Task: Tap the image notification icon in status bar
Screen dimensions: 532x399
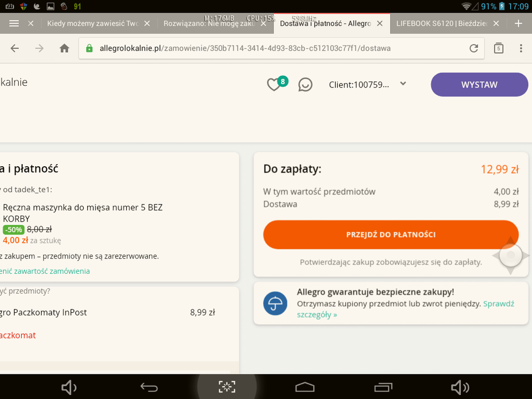Action: [x=51, y=6]
